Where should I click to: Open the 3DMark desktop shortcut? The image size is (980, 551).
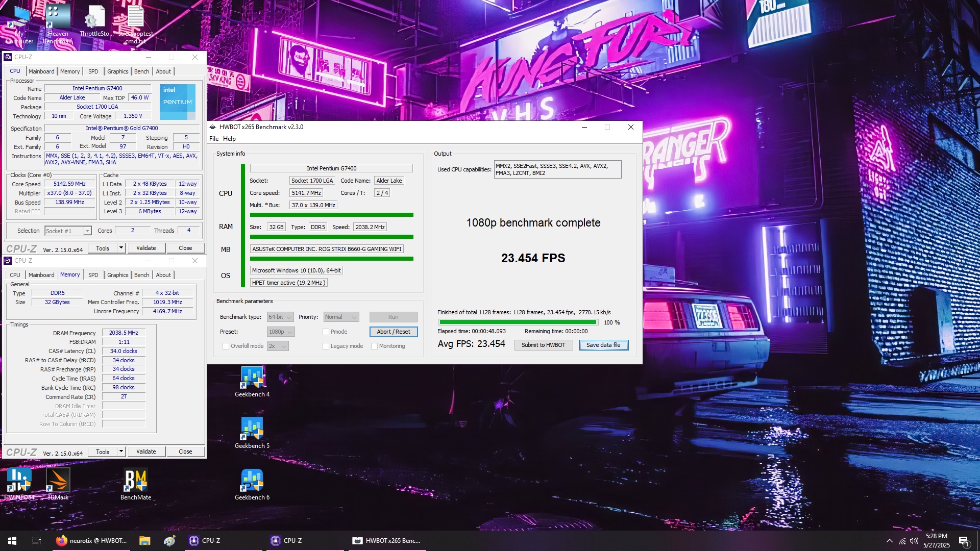58,485
